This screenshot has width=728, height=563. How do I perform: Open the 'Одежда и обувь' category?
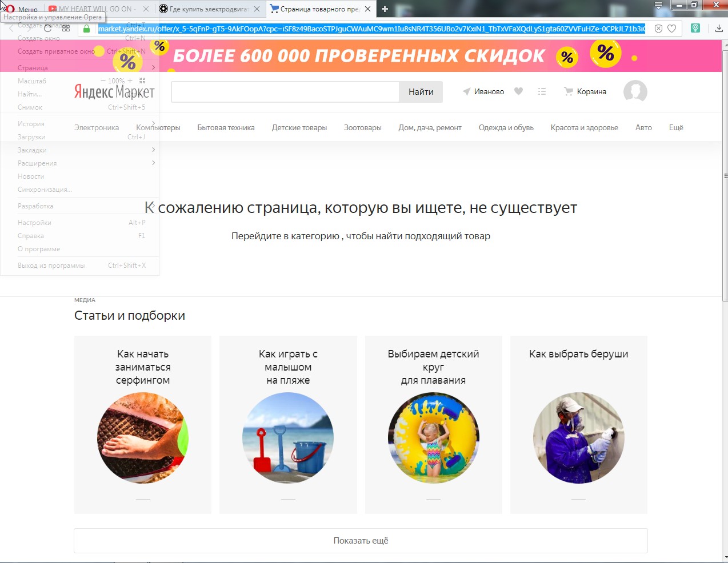click(506, 127)
